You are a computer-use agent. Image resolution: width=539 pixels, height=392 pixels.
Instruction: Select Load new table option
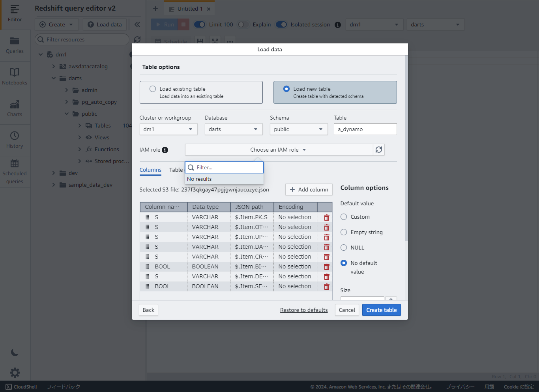coord(335,92)
